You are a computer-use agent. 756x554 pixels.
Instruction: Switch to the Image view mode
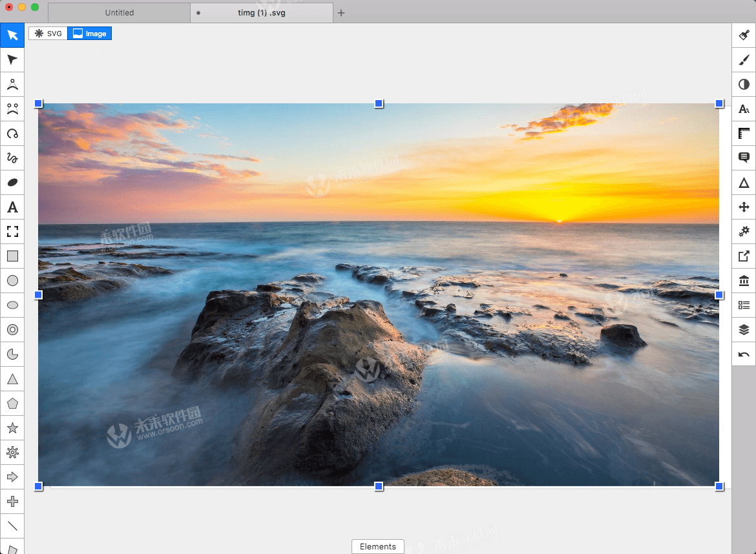[x=90, y=33]
